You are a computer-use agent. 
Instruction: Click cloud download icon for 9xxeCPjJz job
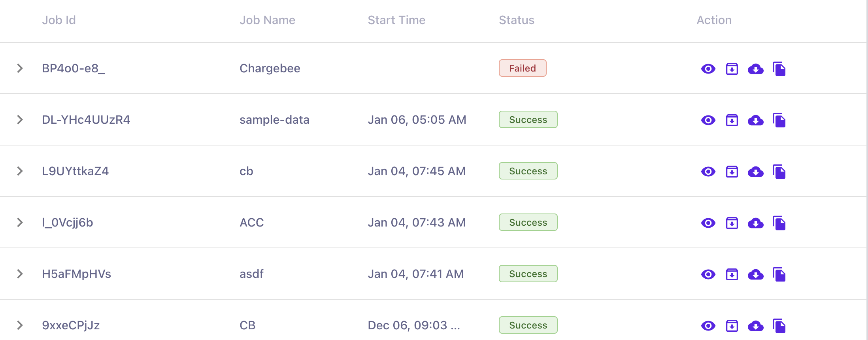755,326
